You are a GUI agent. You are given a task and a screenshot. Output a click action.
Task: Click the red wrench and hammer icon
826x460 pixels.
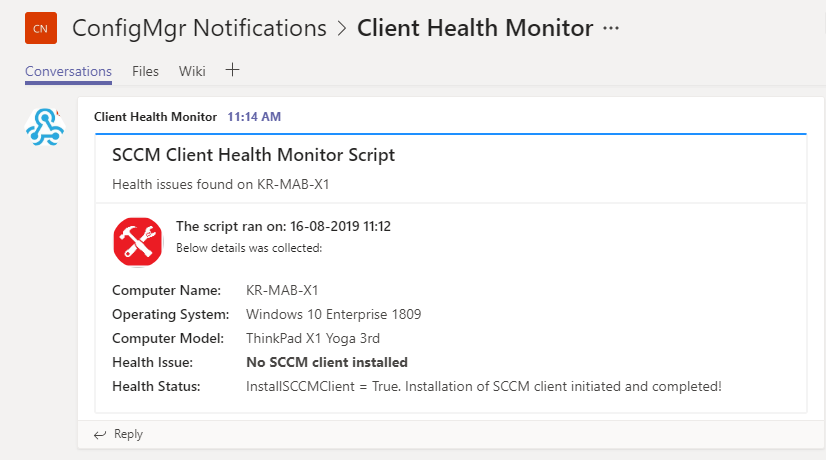(137, 242)
